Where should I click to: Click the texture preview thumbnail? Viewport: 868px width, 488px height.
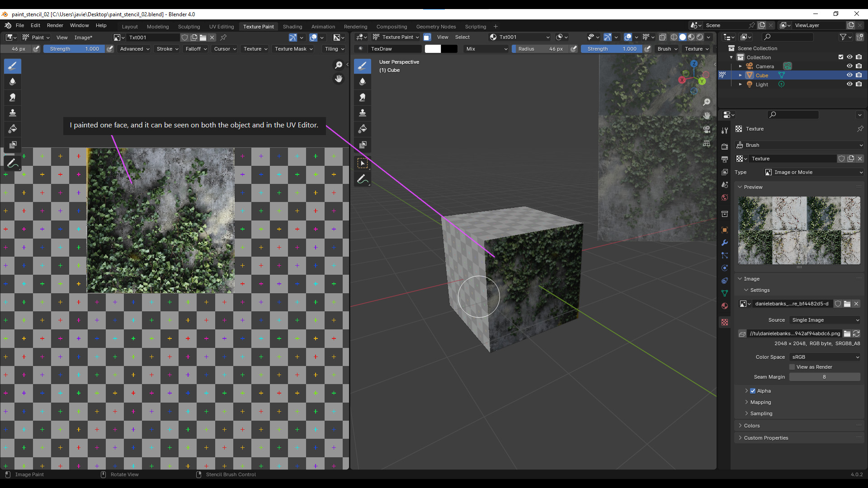799,230
